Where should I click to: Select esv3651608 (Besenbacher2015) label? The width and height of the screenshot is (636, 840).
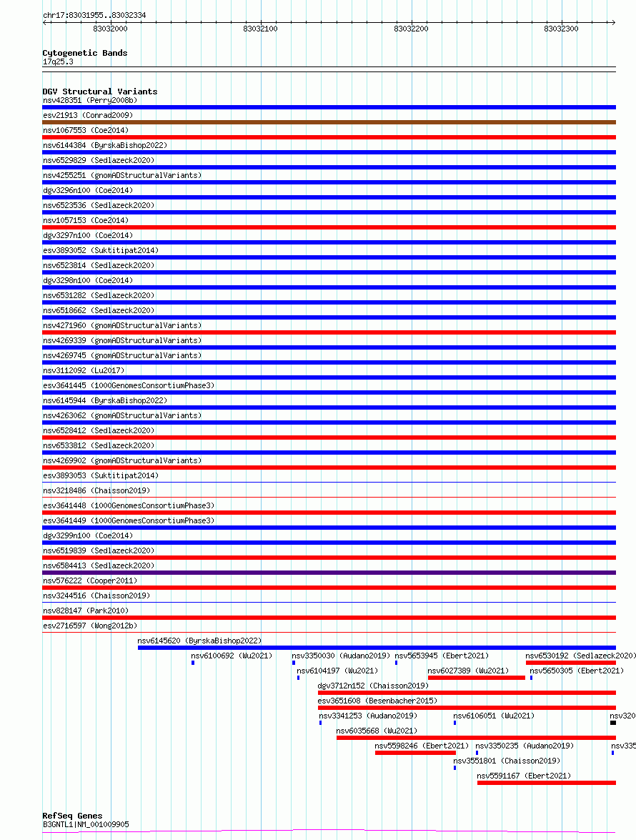pos(377,700)
